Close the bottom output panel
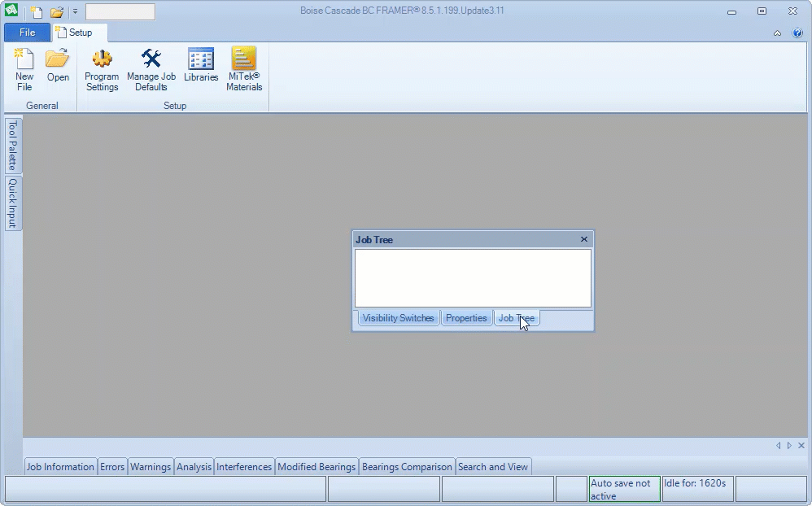812x506 pixels. click(801, 446)
